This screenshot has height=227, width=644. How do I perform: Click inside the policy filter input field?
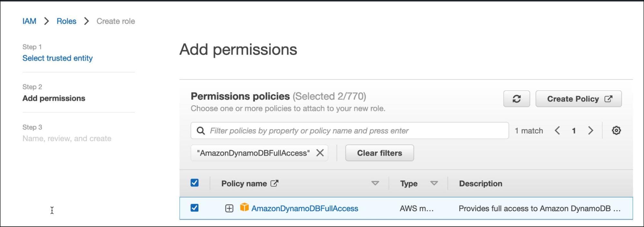pyautogui.click(x=322, y=130)
